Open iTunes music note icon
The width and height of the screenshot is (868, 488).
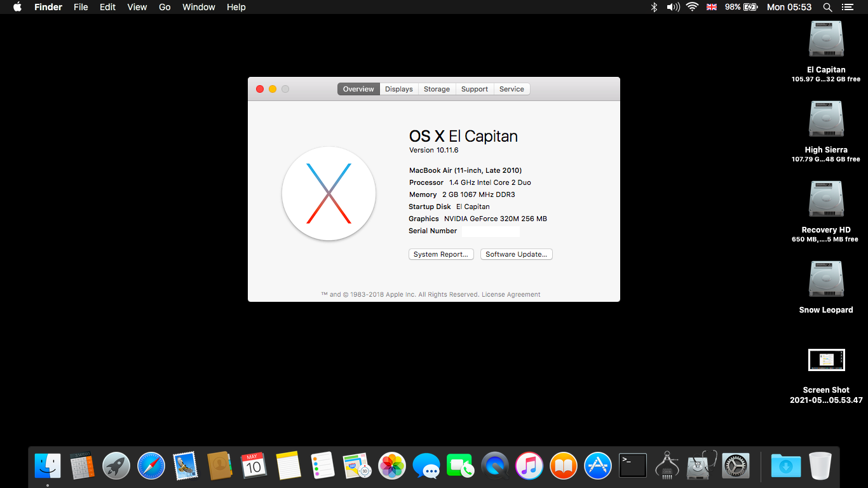529,466
